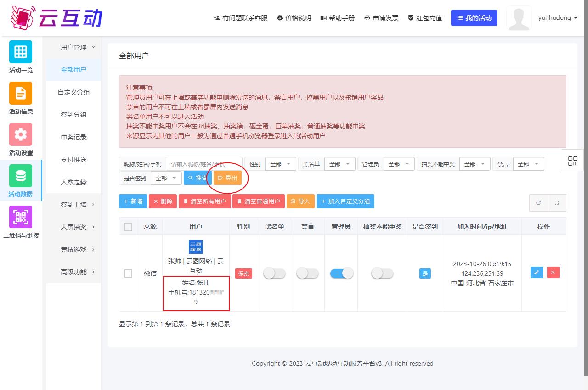The height and width of the screenshot is (390, 588).
Task: Toggle 抽奖不能中奖 switch for 张帅
Action: click(382, 273)
